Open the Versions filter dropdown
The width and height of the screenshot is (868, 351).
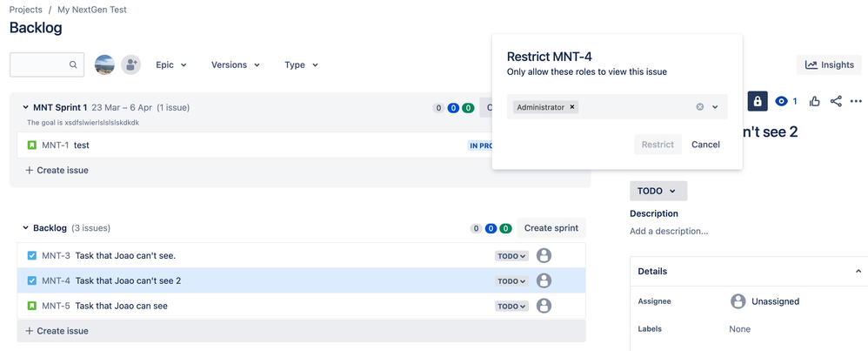pos(236,64)
